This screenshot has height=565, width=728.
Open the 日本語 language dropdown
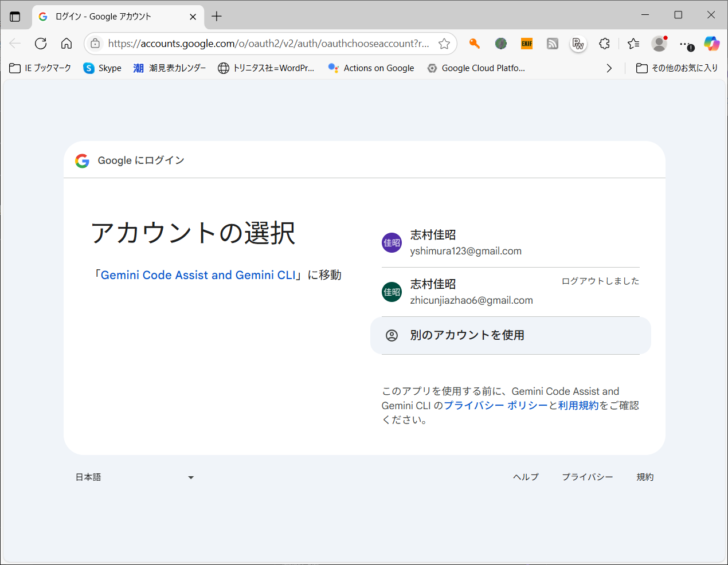click(x=135, y=477)
